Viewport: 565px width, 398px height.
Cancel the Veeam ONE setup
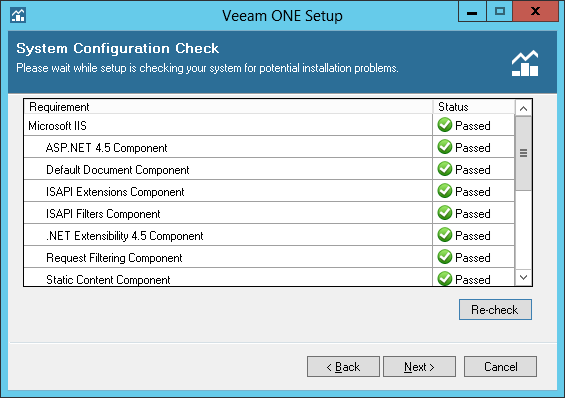(501, 367)
